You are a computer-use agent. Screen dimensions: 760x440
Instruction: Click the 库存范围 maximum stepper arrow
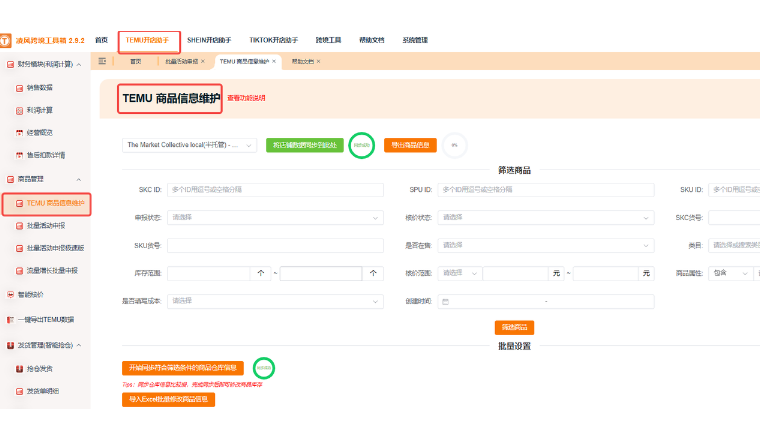pos(373,273)
